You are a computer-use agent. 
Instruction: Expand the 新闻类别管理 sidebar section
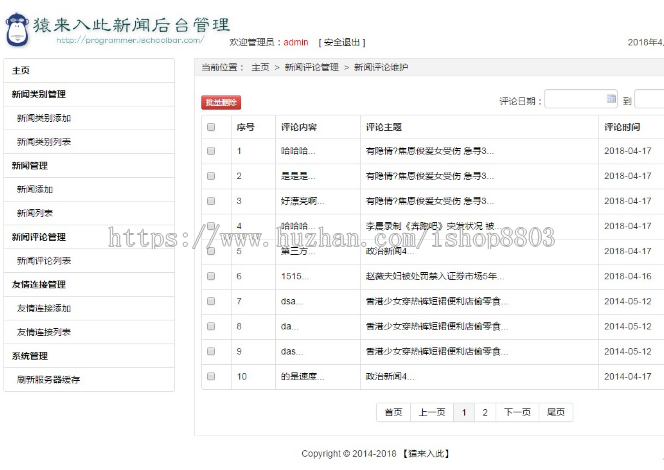[40, 94]
